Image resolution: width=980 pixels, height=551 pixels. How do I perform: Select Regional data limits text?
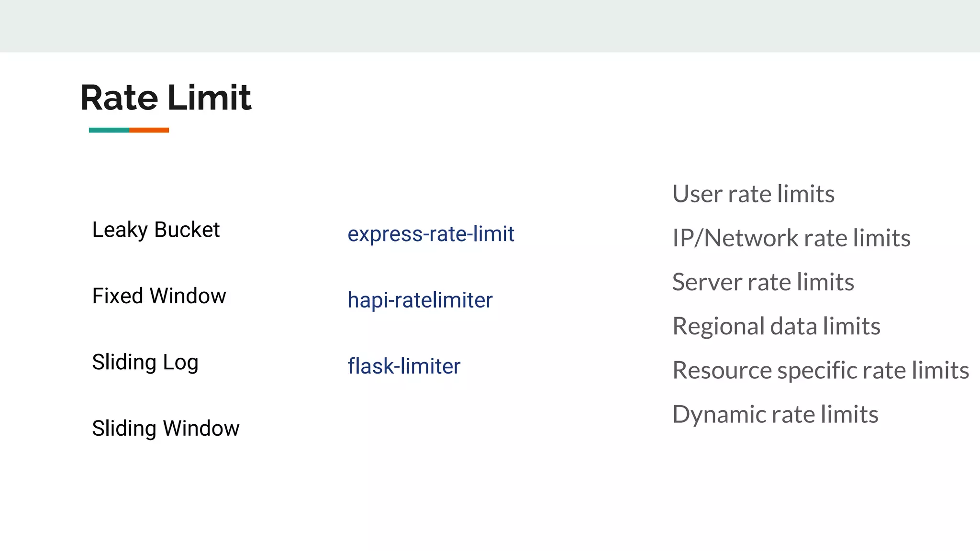click(776, 326)
